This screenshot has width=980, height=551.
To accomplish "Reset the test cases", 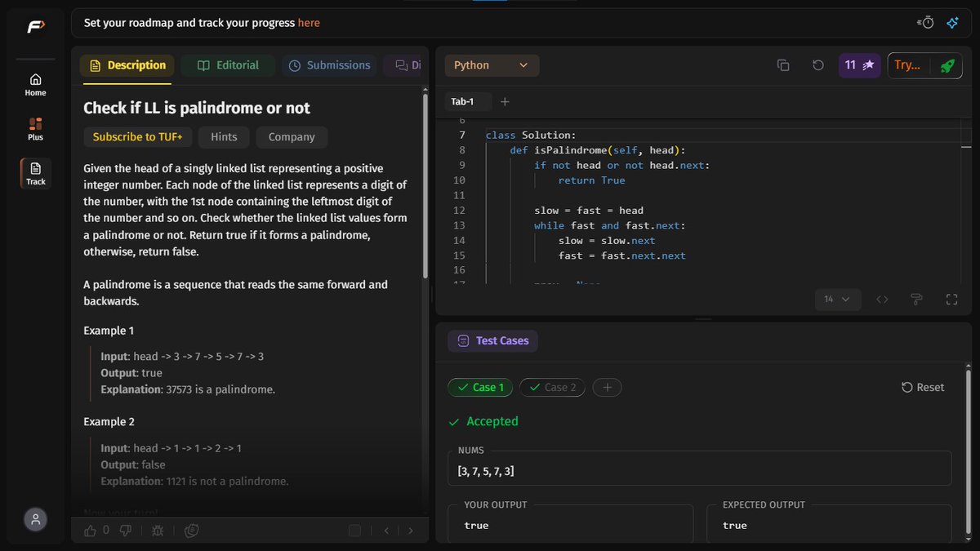I will click(x=923, y=388).
